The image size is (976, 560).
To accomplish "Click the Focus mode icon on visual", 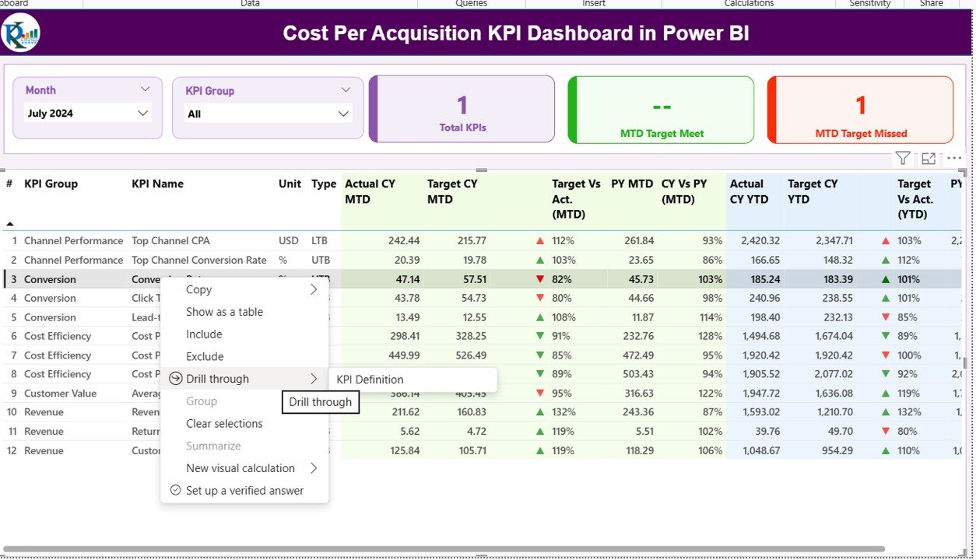I will click(x=929, y=159).
